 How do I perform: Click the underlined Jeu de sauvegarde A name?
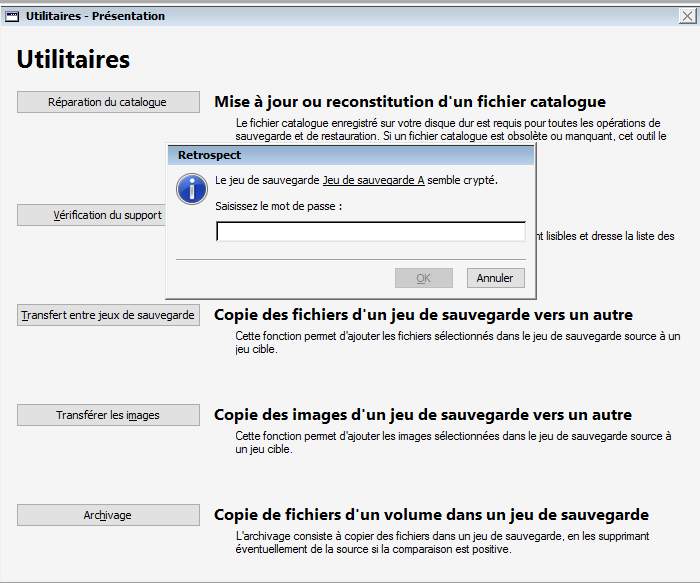tap(373, 181)
